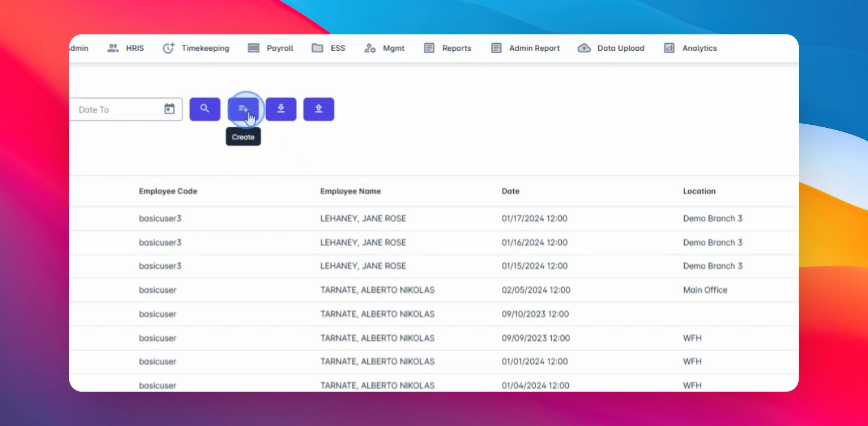Screen dimensions: 868x426
Task: Click the Date column header
Action: 511,191
